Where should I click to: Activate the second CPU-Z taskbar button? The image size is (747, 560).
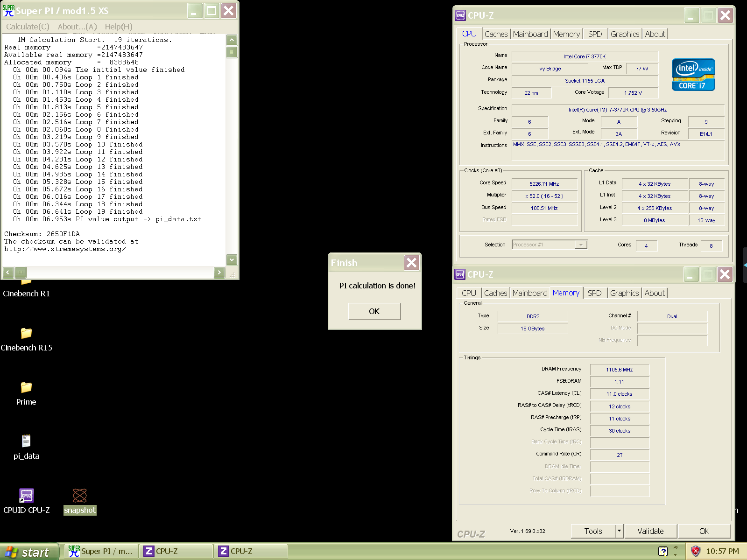(251, 551)
